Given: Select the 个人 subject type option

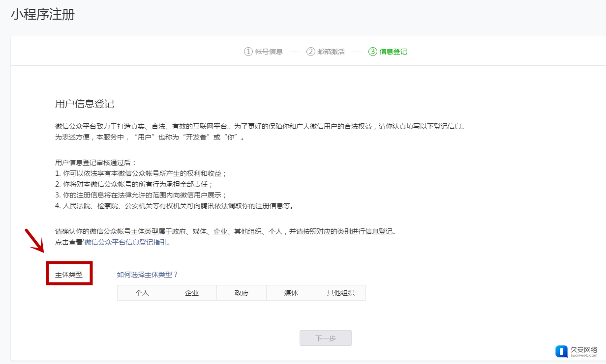Looking at the screenshot, I should click(142, 293).
